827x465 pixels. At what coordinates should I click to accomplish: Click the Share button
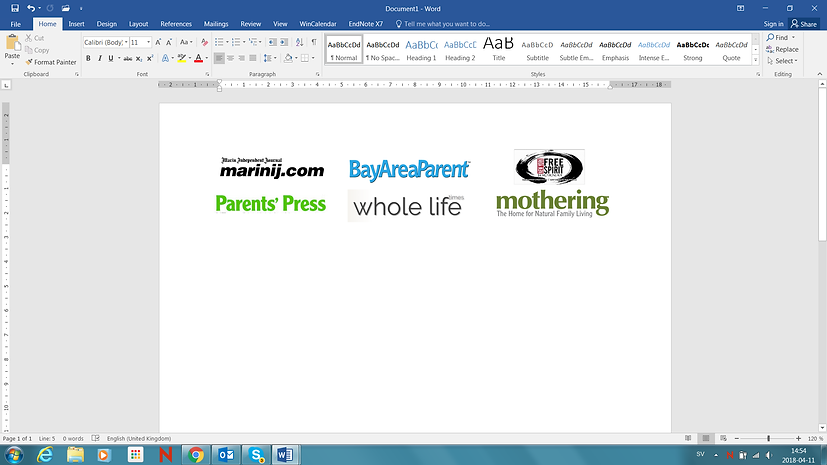coord(804,24)
